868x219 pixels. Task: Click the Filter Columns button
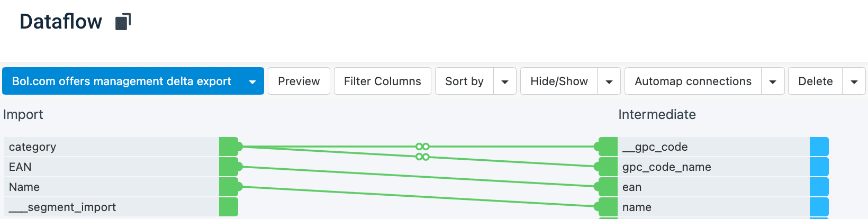382,81
